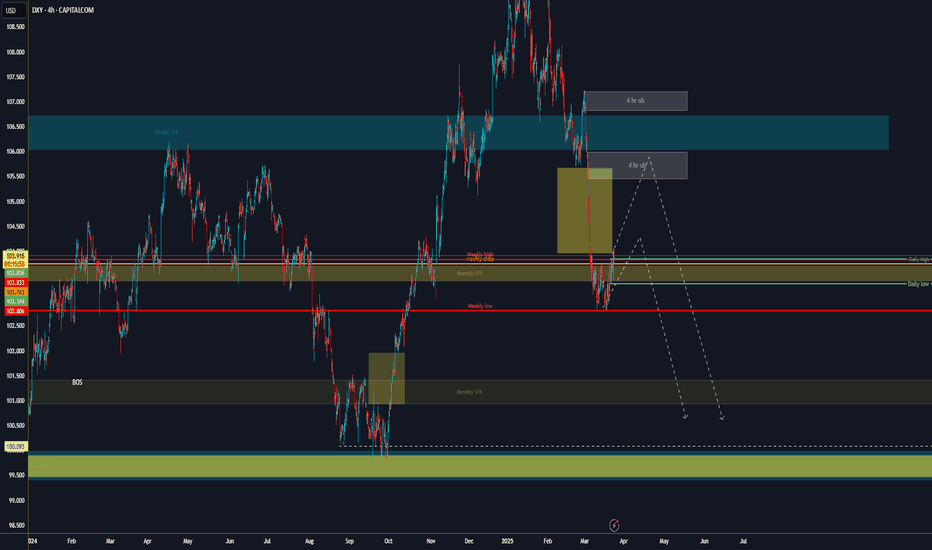Click the DXY 4h CAPITALCOM symbol title
The image size is (932, 550).
(63, 10)
